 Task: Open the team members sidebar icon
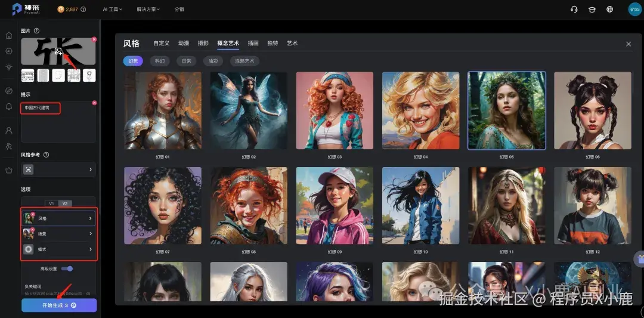tap(8, 146)
